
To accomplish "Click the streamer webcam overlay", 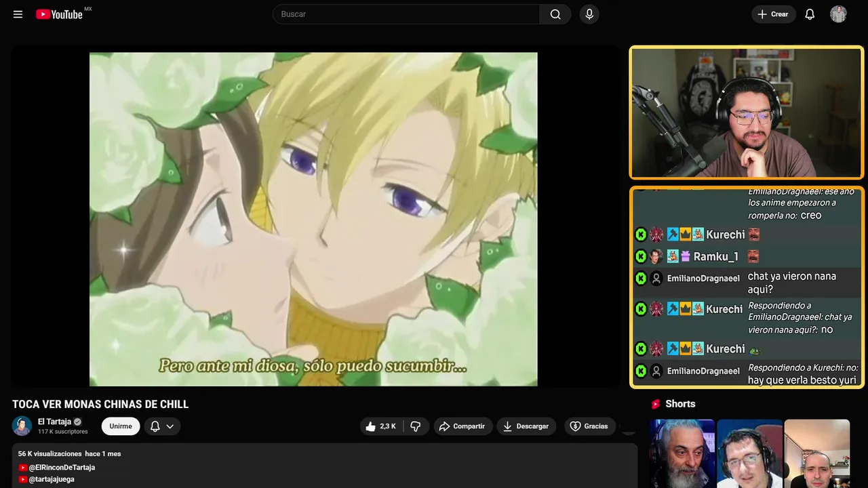I will pos(747,113).
